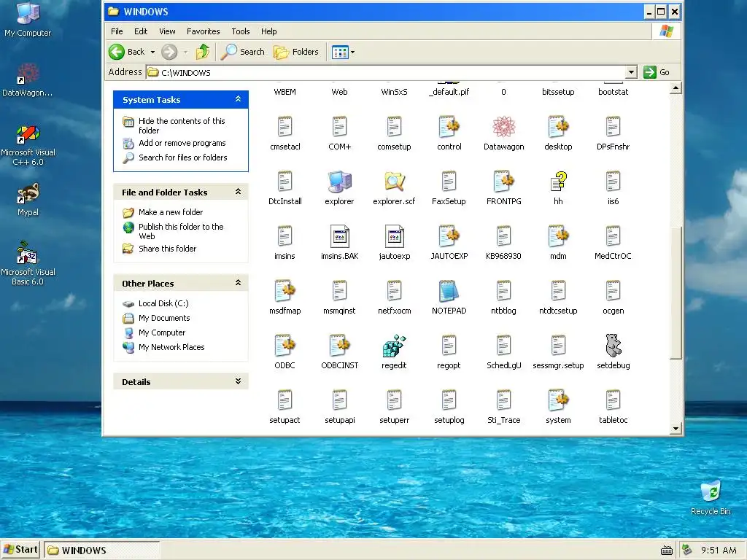This screenshot has height=560, width=747.
Task: Click the on-screen keyboard tray icon
Action: point(667,551)
